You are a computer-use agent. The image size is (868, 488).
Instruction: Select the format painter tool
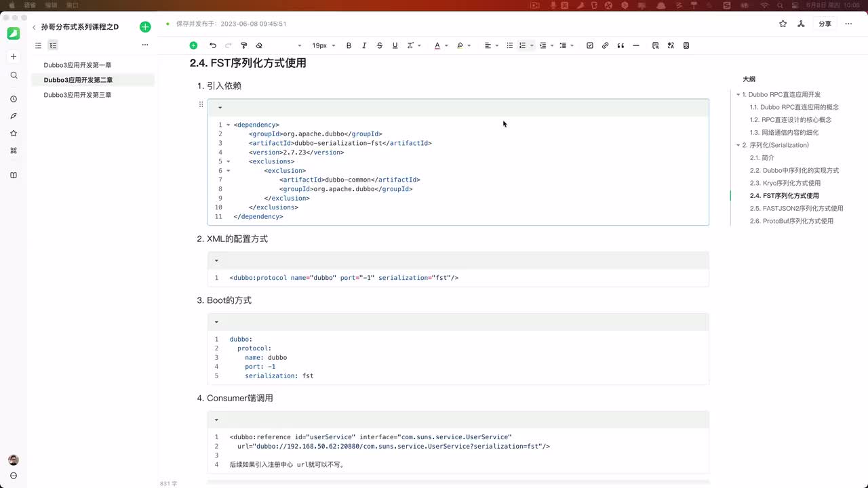point(244,45)
